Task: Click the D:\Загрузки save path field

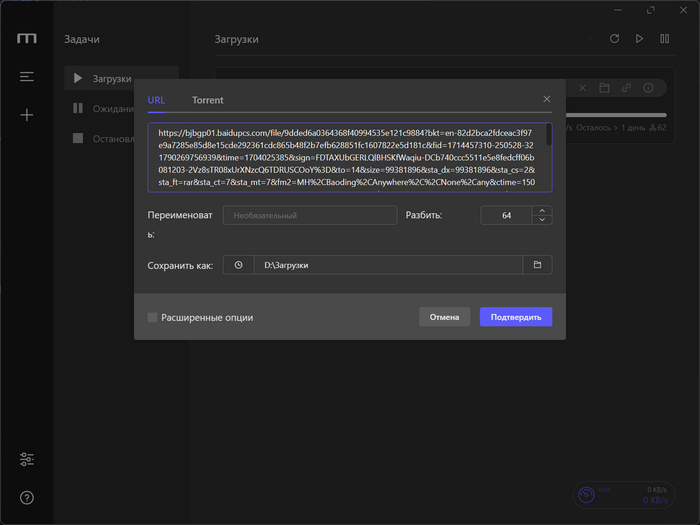Action: coord(388,265)
